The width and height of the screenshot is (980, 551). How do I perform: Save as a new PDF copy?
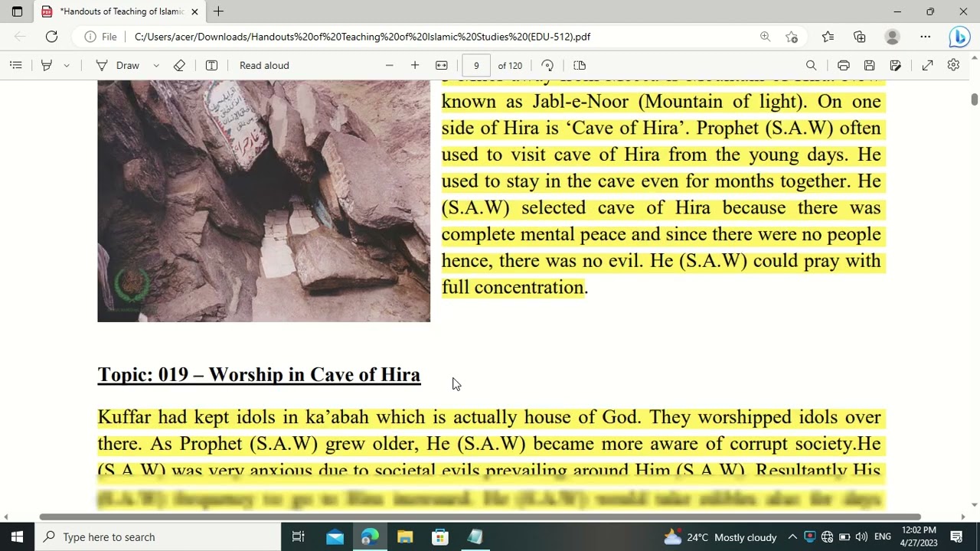pos(896,65)
